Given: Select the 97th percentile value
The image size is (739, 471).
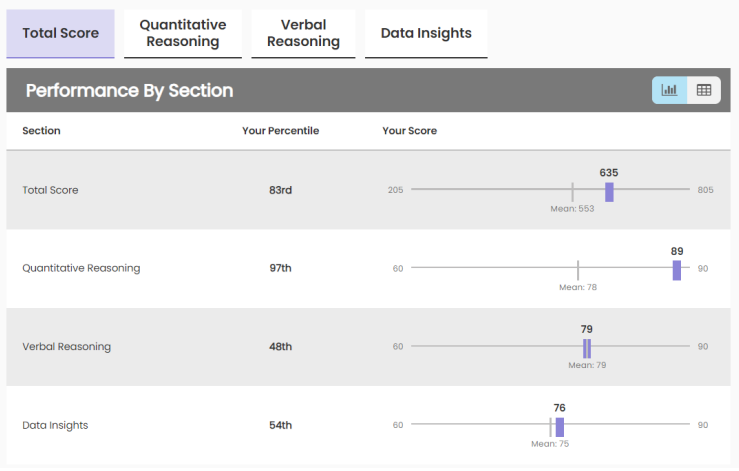Looking at the screenshot, I should 280,268.
